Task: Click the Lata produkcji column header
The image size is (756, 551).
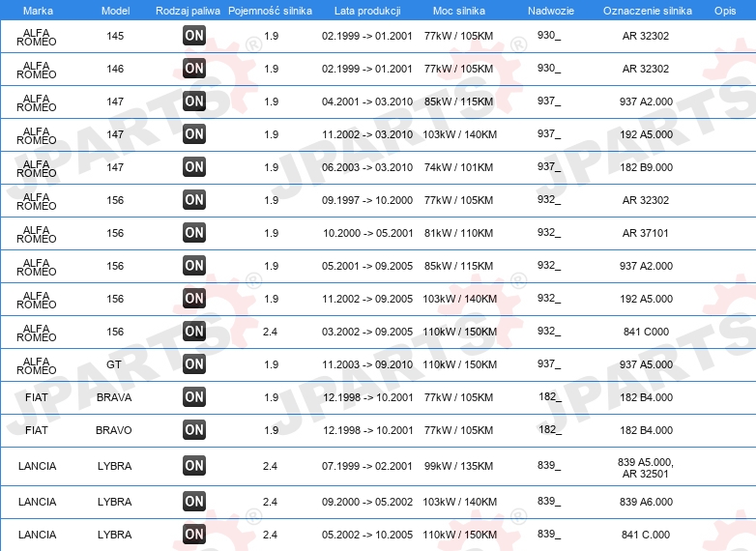Action: pos(367,11)
